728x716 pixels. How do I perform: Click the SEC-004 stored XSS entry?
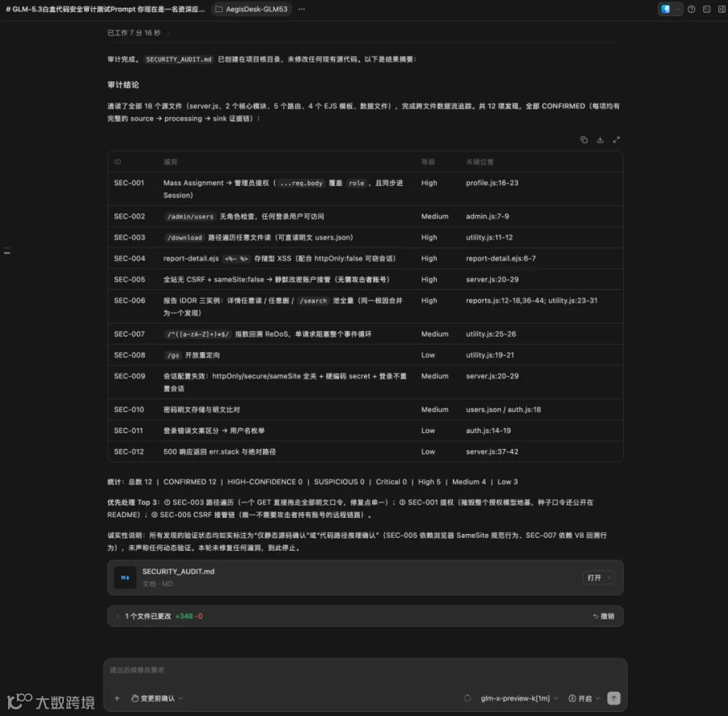pos(280,258)
